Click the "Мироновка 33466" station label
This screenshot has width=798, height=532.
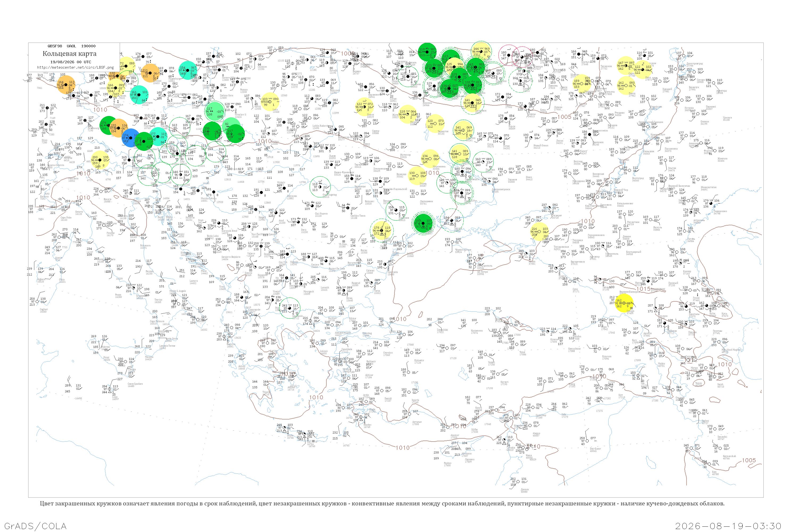(x=439, y=168)
